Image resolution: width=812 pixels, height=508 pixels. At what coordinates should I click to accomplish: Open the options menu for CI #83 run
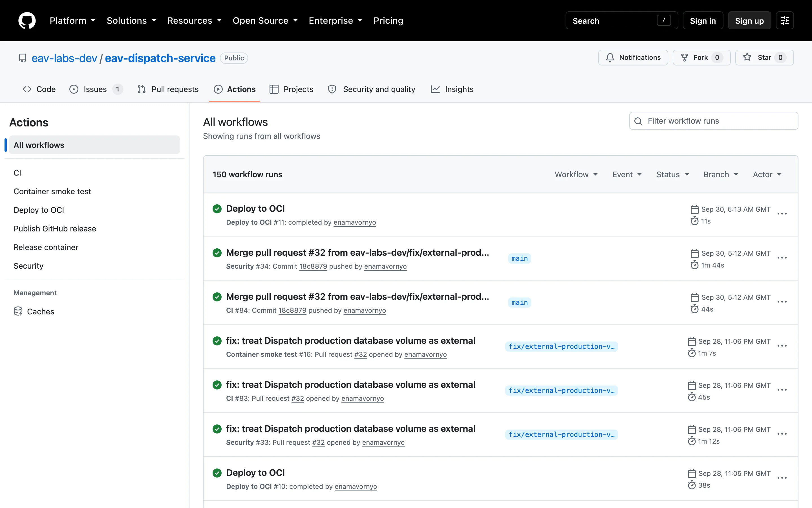tap(782, 390)
